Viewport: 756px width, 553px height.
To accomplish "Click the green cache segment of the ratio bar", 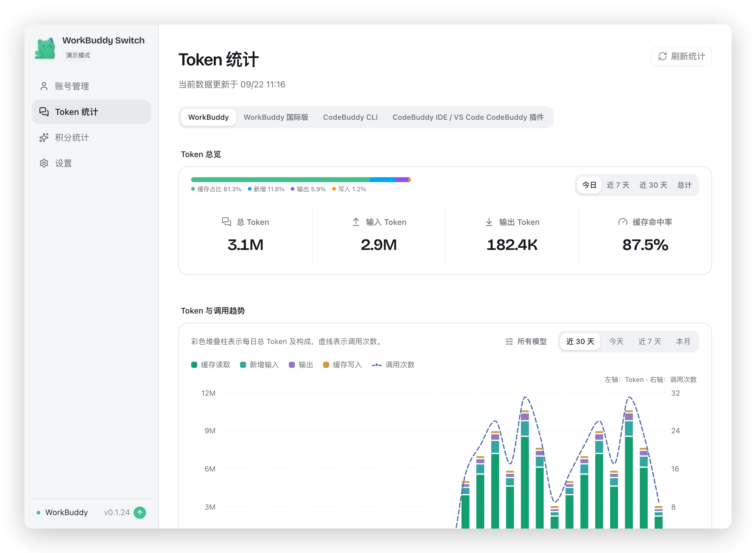I will tap(280, 180).
